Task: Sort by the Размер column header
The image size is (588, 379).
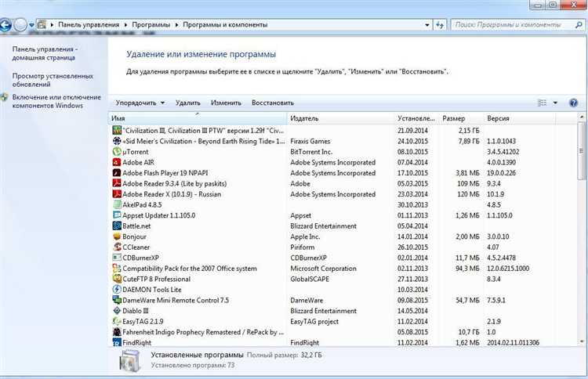Action: [x=462, y=118]
